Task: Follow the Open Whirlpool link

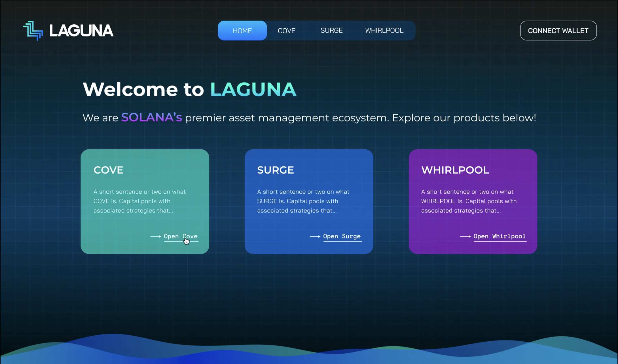Action: (x=499, y=236)
